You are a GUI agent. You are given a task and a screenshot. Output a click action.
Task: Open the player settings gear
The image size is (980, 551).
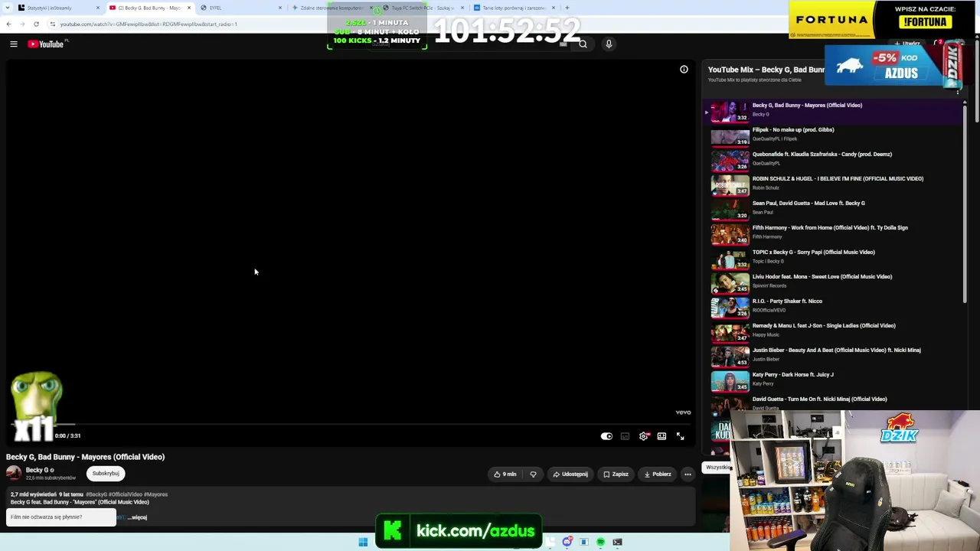coord(643,436)
